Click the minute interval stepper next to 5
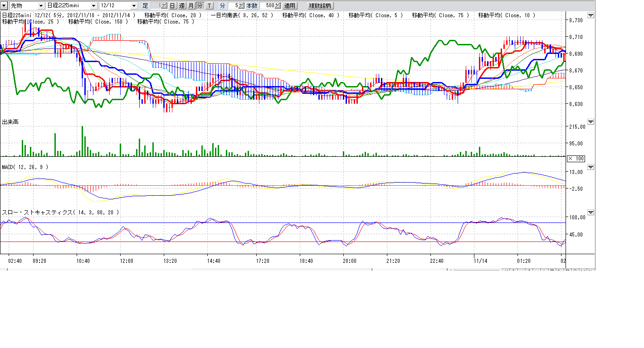Screen dimensions: 644x348 [241, 6]
